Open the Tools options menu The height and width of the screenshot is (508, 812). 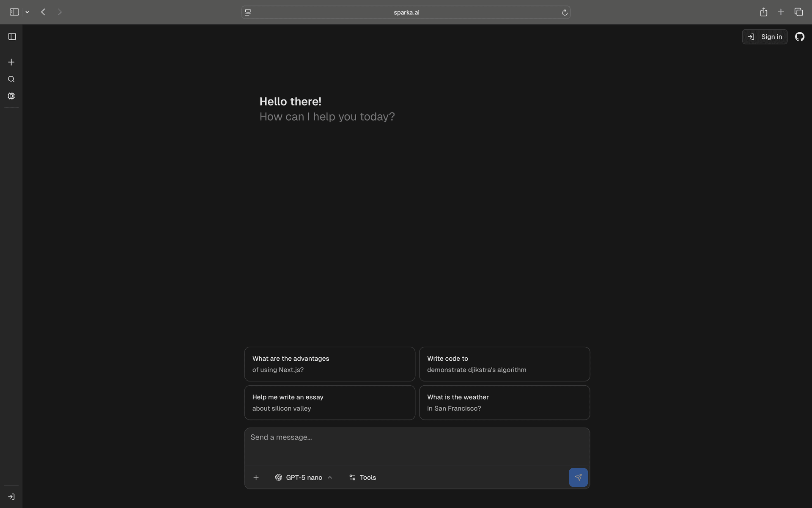(x=362, y=478)
